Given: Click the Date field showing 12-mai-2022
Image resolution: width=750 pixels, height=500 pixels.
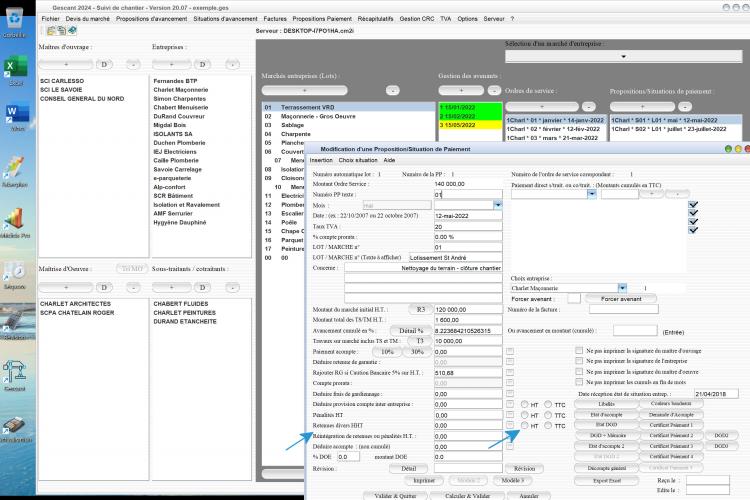Looking at the screenshot, I should tap(468, 216).
